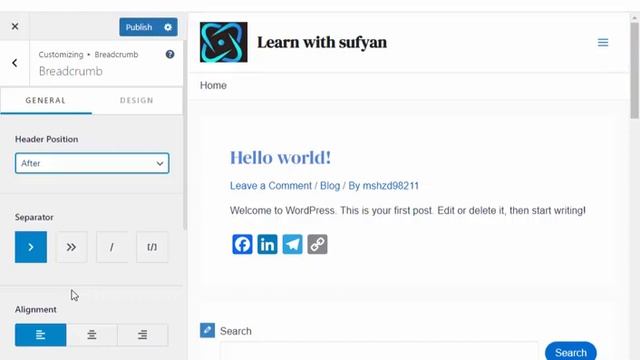Go back with the left chevron arrow
The image size is (640, 360).
15,63
